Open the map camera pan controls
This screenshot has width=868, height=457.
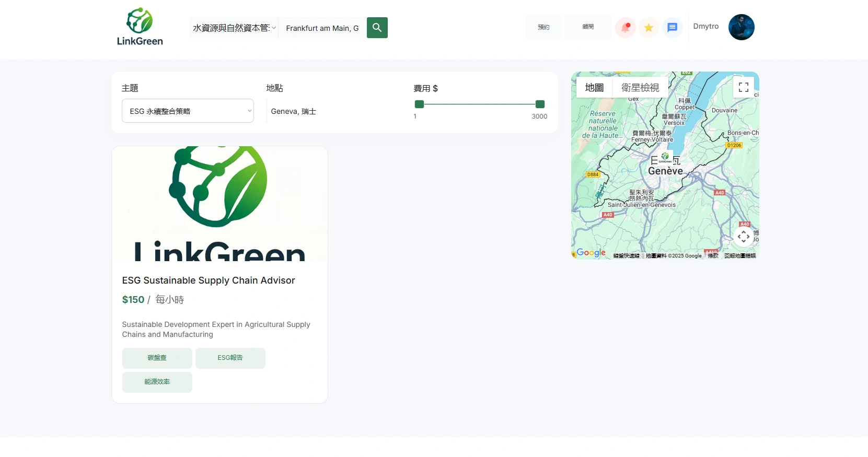pos(744,237)
